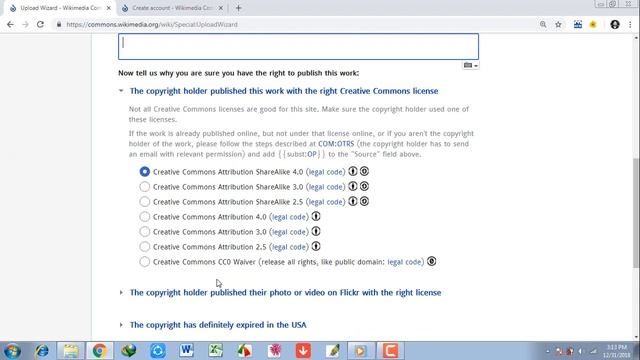Reload the current page
Viewport: 640px width, 360px height.
coord(40,24)
